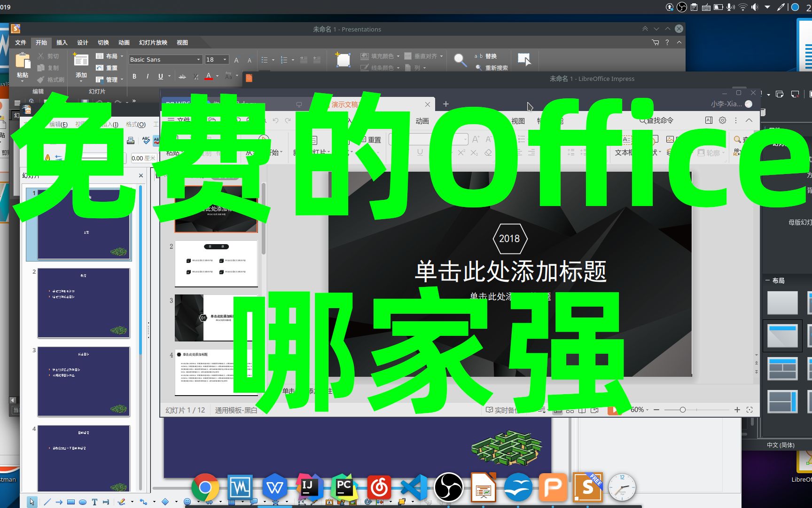812x508 pixels.
Task: Open the volume icon in system tray
Action: coord(755,7)
